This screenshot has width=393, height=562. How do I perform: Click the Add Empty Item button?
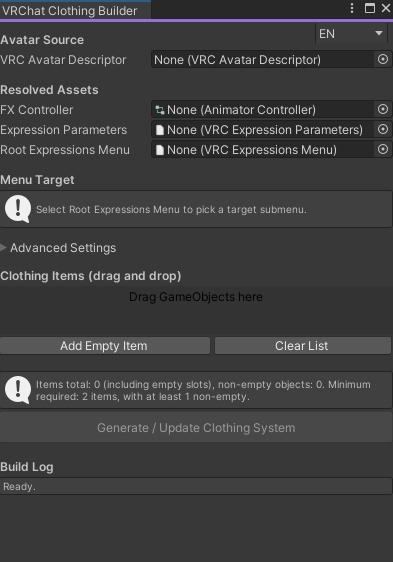[x=104, y=346]
